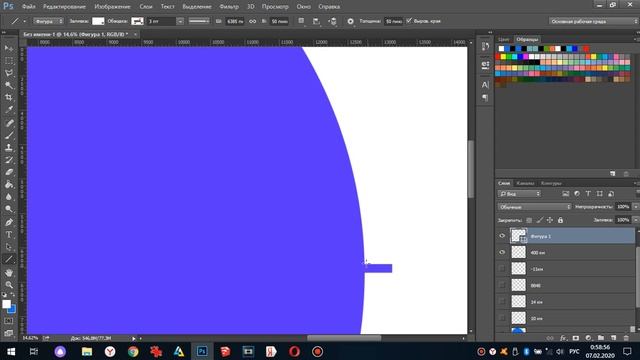Hide the 400 км layer
The image size is (640, 360).
(502, 252)
